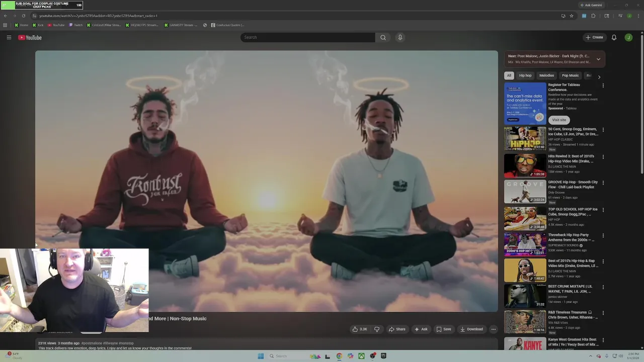Expand the Next mix playlist chevron
Image resolution: width=644 pixels, height=362 pixels.
coord(598,59)
